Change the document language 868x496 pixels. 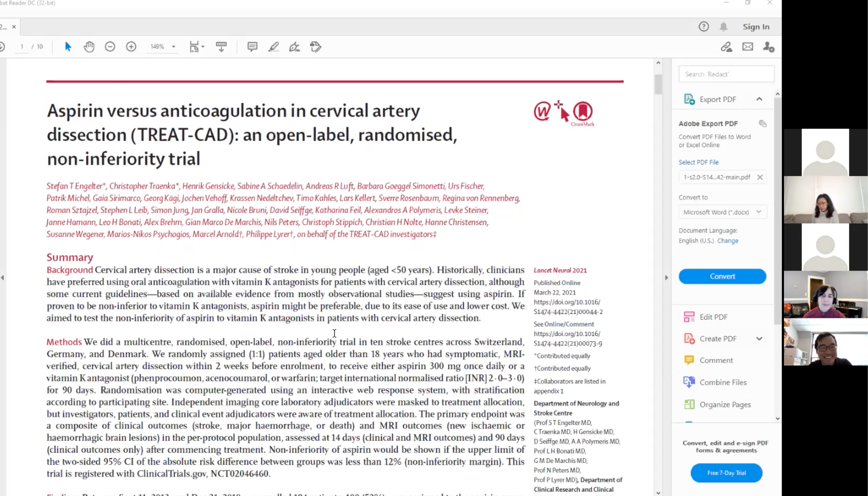(x=728, y=240)
